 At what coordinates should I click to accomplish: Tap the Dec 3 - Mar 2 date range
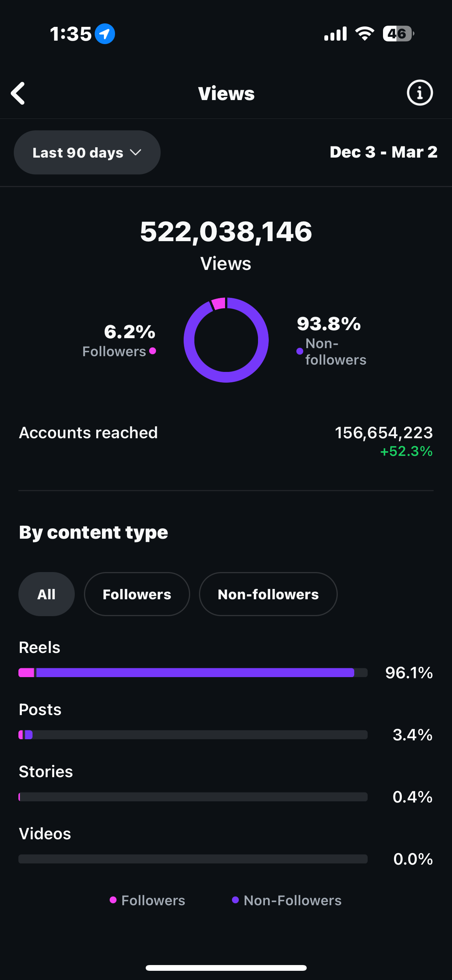pyautogui.click(x=383, y=152)
